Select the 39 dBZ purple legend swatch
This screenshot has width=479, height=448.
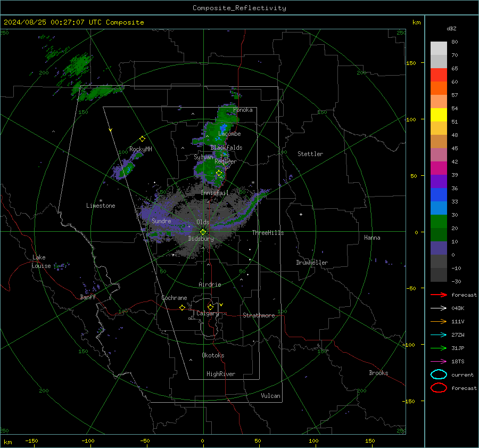tap(439, 181)
